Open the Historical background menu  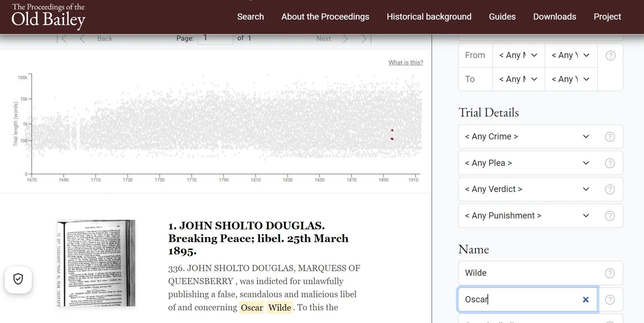pos(429,17)
